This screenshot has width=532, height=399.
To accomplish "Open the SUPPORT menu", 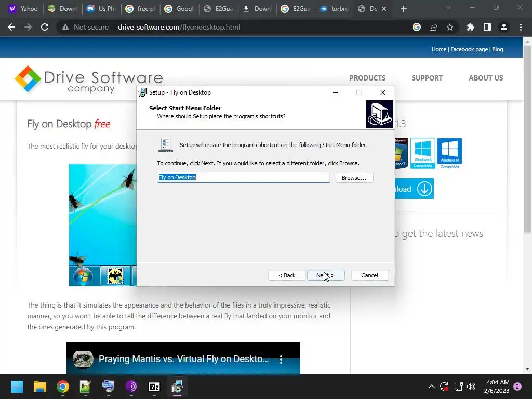I will click(427, 78).
